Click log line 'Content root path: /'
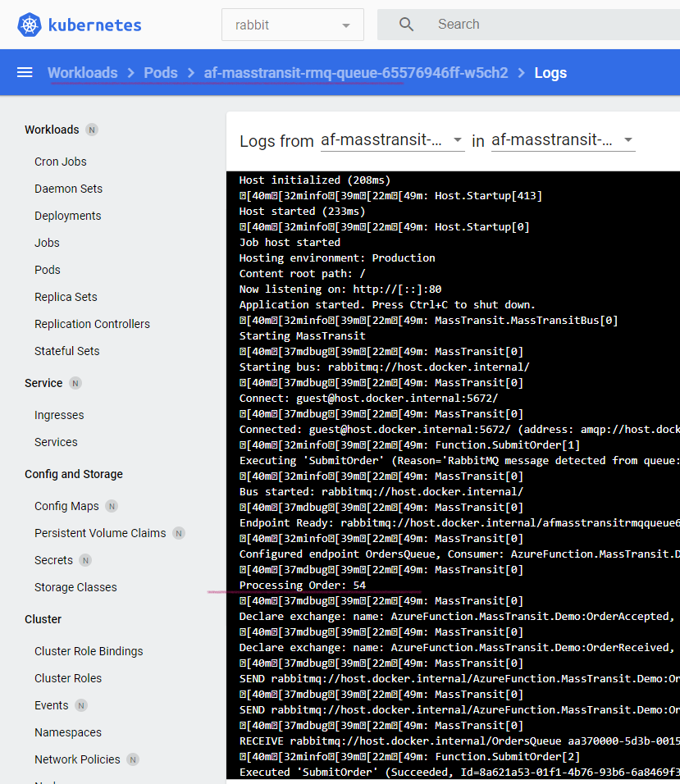This screenshot has width=680, height=784. pos(302,274)
